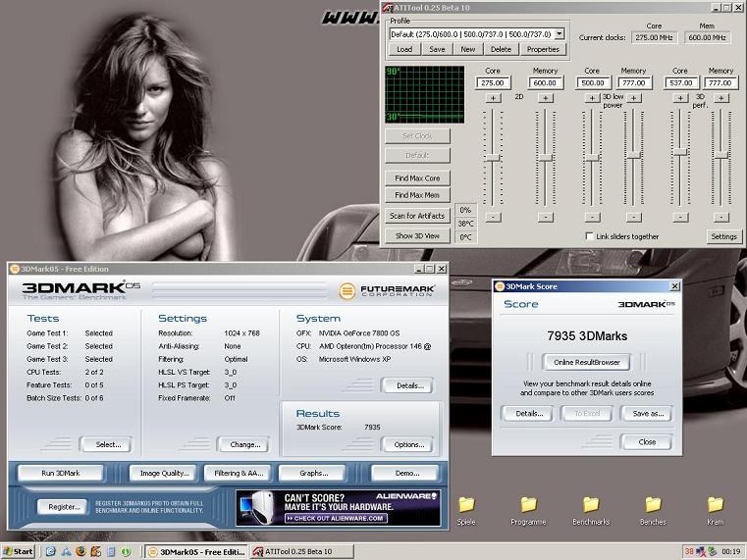
Task: Open ATITool Settings
Action: 723,236
